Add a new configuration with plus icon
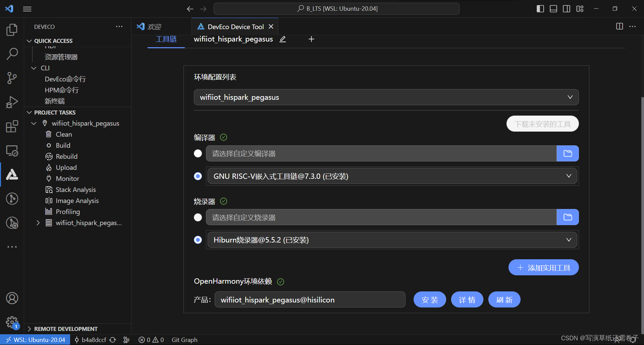644x345 pixels. click(x=311, y=39)
